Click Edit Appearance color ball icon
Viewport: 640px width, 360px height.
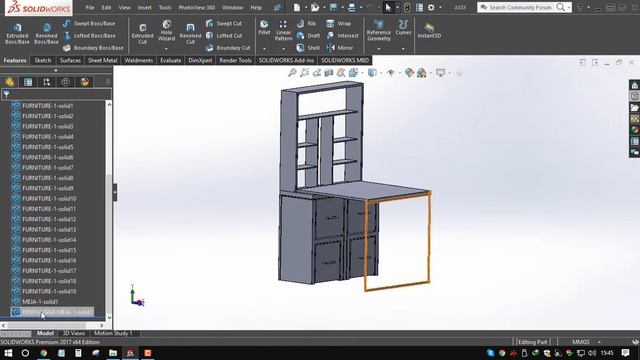pos(409,73)
